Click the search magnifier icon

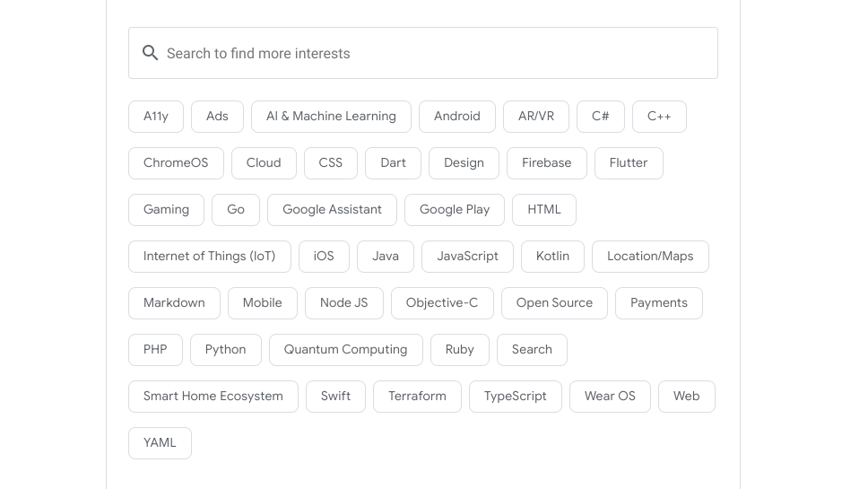tap(150, 53)
